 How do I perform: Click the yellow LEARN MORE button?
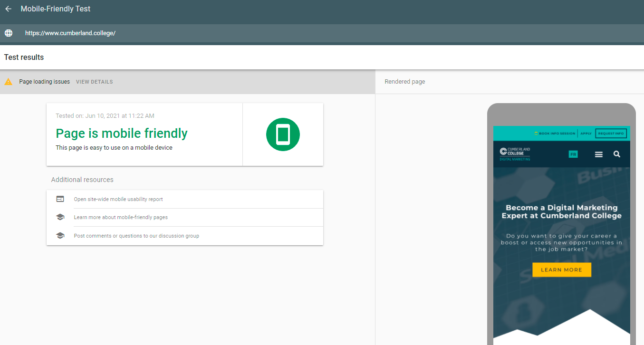[562, 269]
